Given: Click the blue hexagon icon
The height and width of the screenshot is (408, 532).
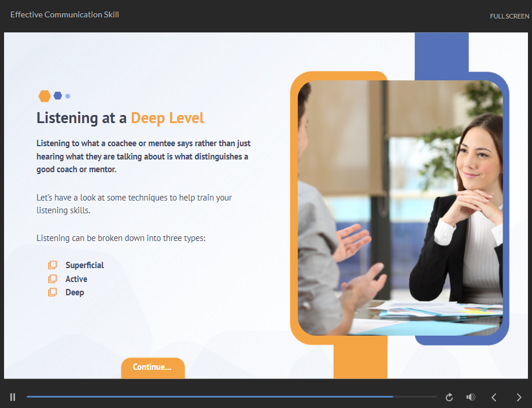Looking at the screenshot, I should tap(58, 96).
